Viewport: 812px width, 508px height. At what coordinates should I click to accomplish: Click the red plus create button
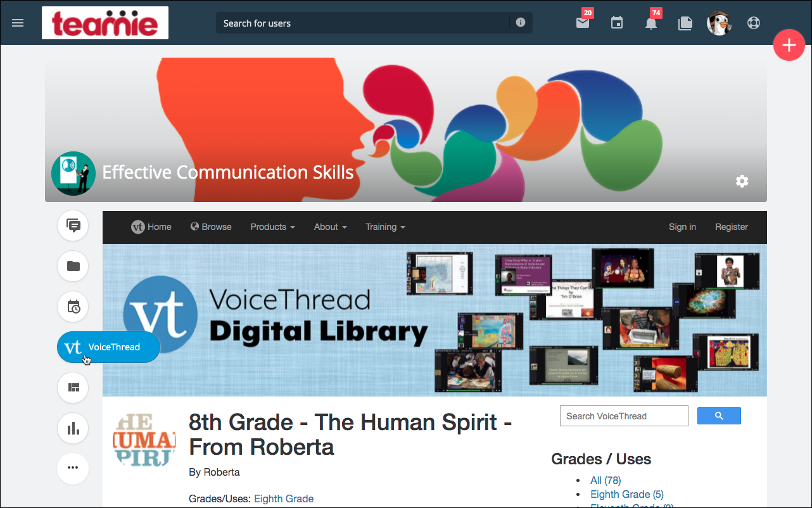pyautogui.click(x=789, y=45)
